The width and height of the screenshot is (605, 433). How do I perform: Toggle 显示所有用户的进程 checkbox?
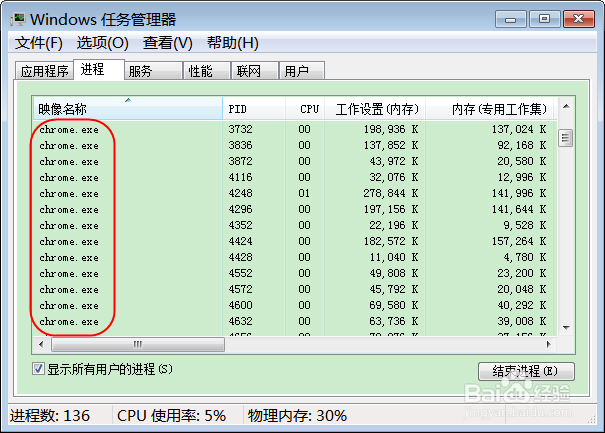(38, 369)
